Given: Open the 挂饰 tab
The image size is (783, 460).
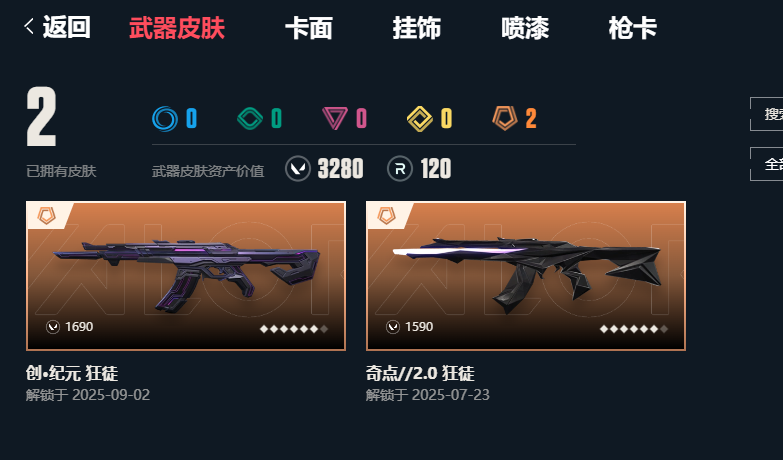Looking at the screenshot, I should pyautogui.click(x=416, y=27).
